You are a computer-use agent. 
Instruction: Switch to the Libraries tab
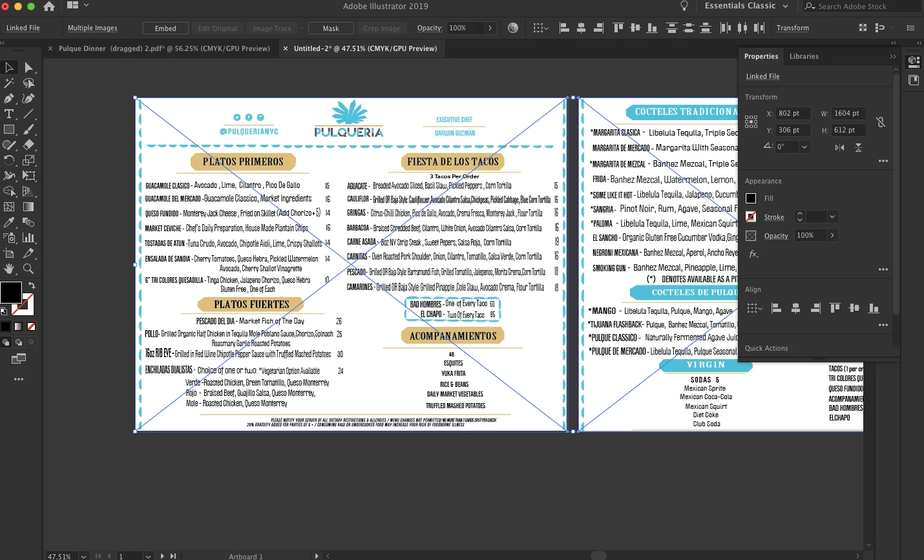pos(804,56)
